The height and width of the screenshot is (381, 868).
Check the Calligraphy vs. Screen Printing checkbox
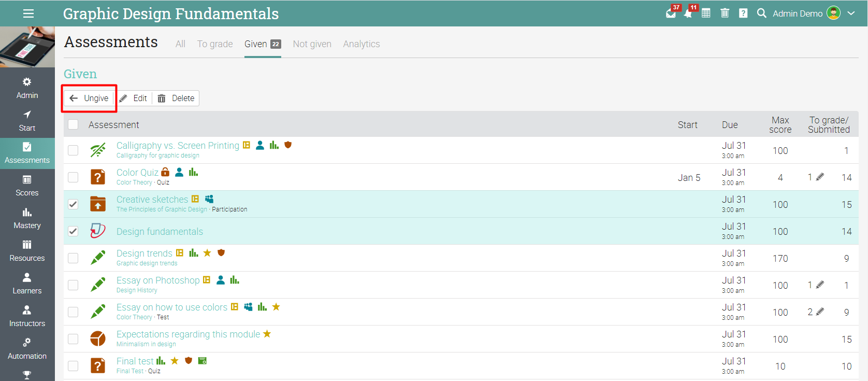tap(73, 150)
